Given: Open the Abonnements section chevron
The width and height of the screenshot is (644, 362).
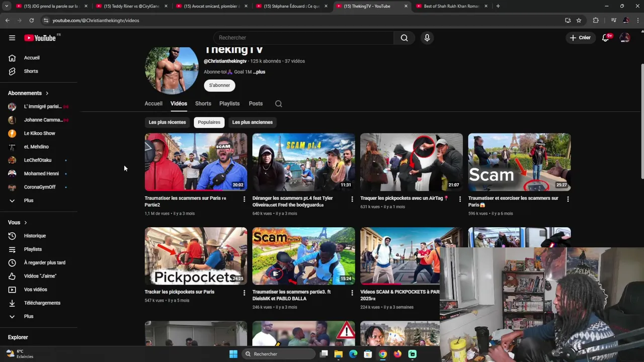Looking at the screenshot, I should pyautogui.click(x=47, y=93).
